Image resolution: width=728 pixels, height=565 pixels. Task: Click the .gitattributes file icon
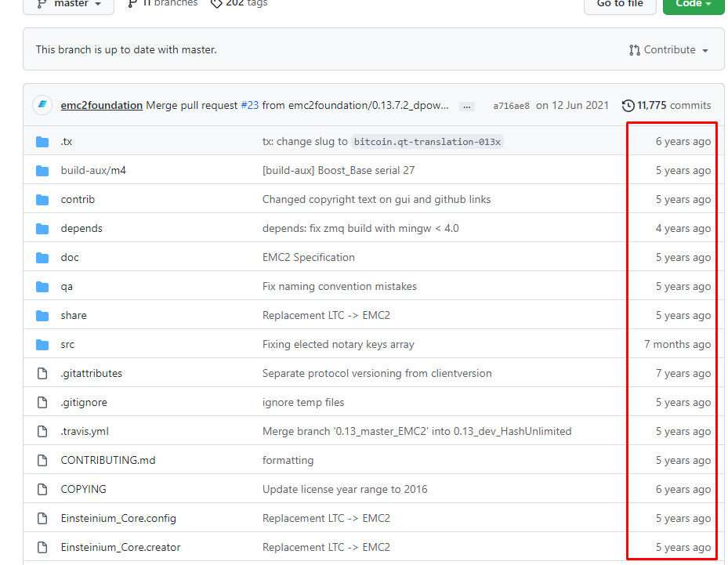tap(42, 373)
